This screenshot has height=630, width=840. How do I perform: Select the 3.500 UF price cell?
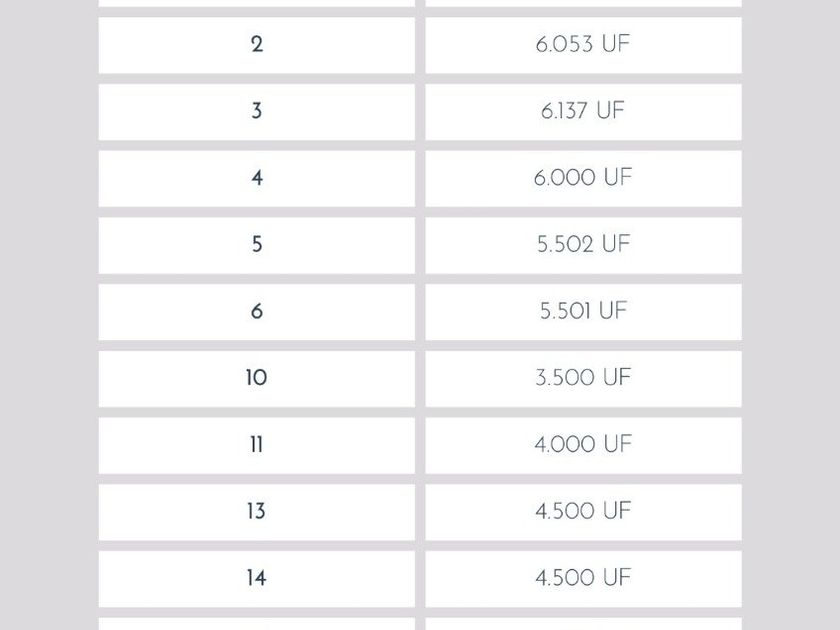pyautogui.click(x=583, y=378)
